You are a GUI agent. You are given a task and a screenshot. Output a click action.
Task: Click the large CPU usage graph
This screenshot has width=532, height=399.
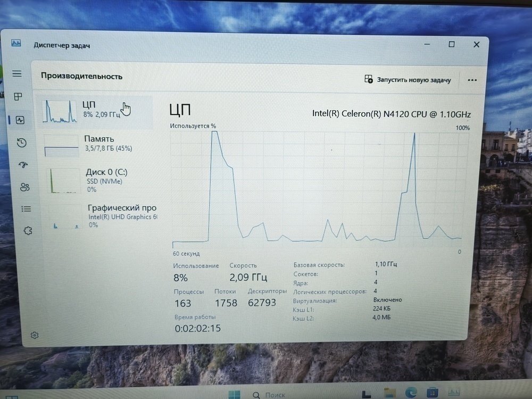(x=318, y=190)
